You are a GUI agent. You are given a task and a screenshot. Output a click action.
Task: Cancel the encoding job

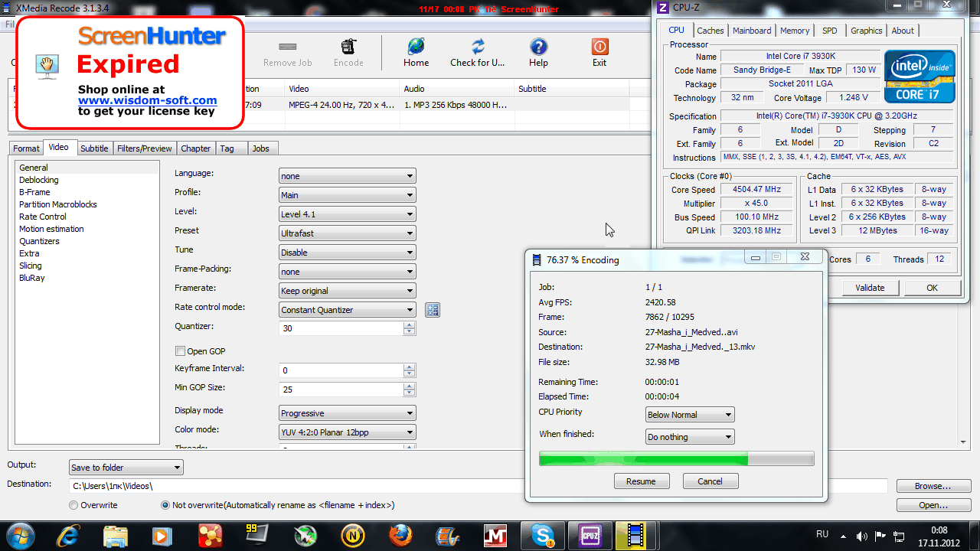click(x=710, y=481)
